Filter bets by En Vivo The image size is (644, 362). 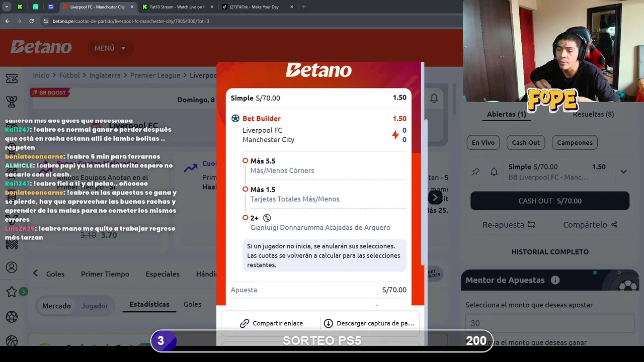[483, 142]
